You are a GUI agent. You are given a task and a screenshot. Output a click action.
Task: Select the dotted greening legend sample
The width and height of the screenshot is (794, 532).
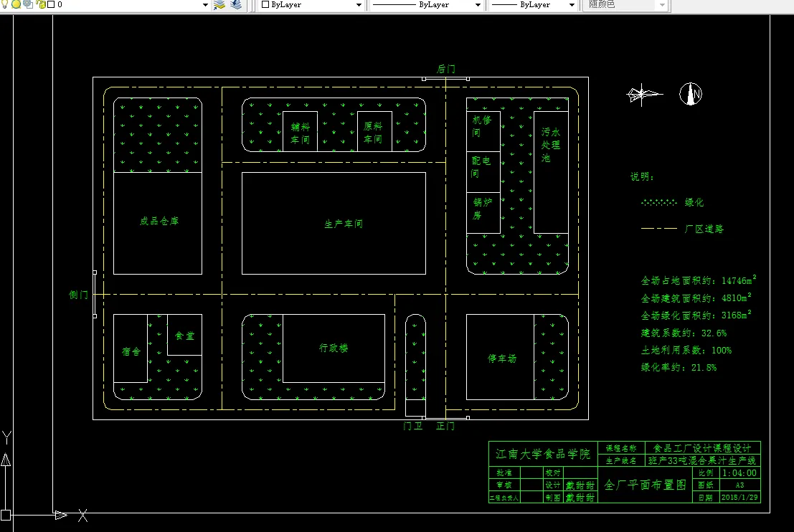(658, 202)
